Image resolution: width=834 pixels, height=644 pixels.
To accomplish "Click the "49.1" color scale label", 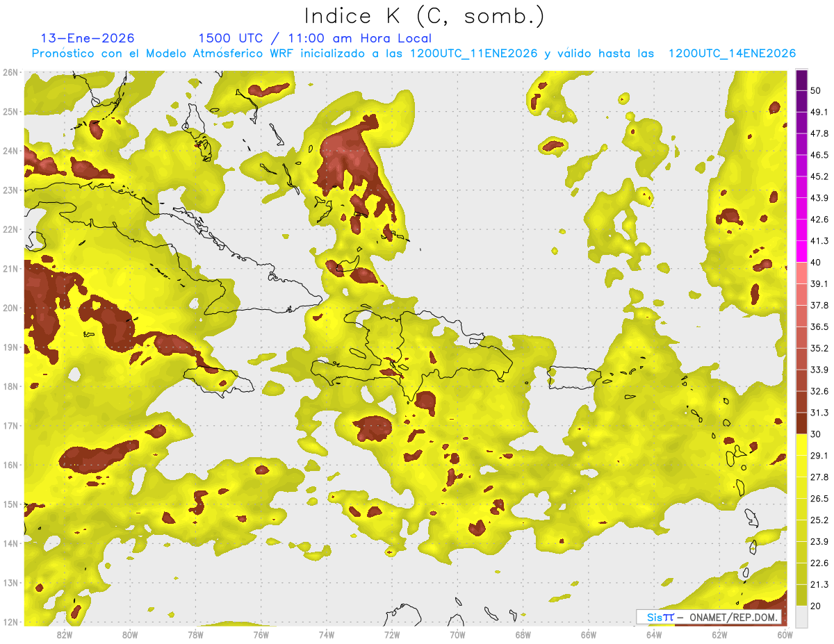I will pyautogui.click(x=819, y=112).
